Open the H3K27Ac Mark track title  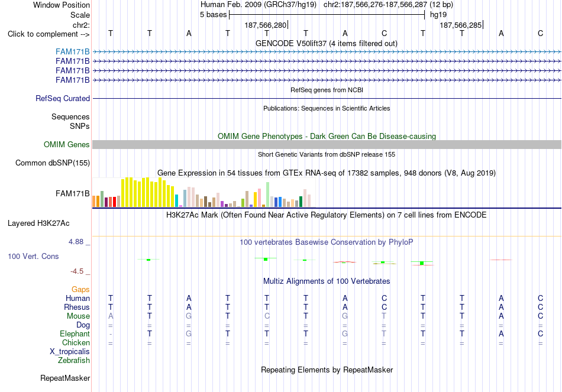click(326, 215)
